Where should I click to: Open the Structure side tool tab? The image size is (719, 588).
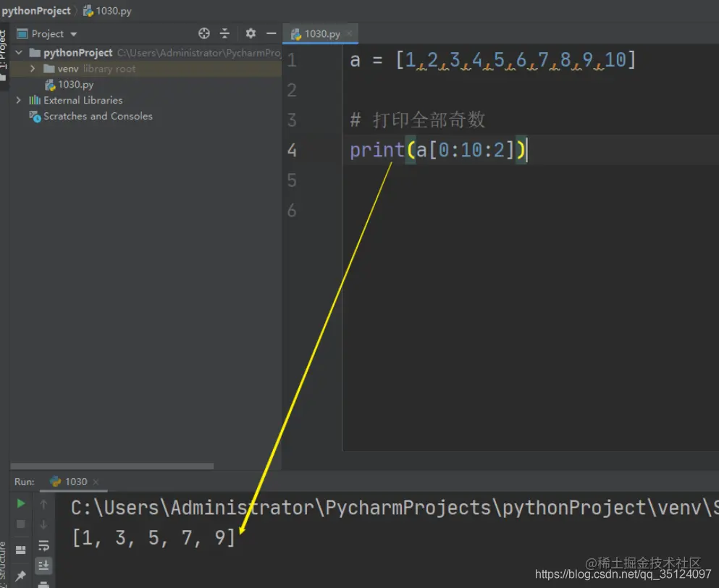coord(3,563)
